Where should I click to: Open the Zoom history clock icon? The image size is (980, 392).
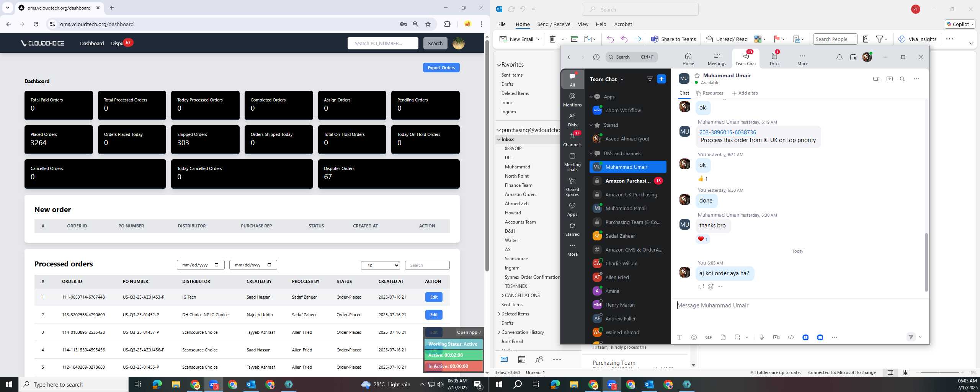596,57
